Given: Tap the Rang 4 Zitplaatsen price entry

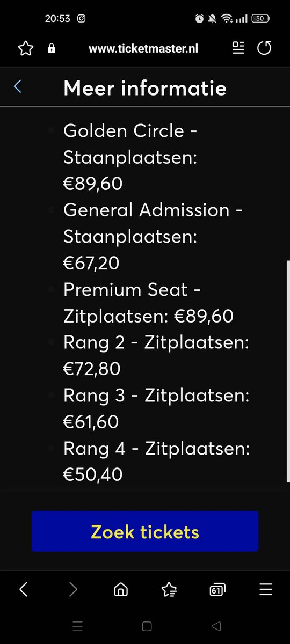Looking at the screenshot, I should coord(156,462).
